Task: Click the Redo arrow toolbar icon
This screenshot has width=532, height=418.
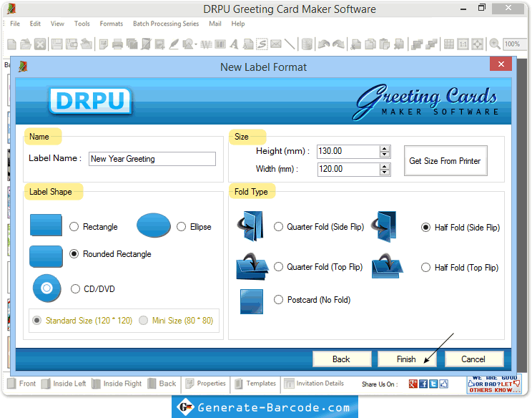Action: pyautogui.click(x=338, y=44)
